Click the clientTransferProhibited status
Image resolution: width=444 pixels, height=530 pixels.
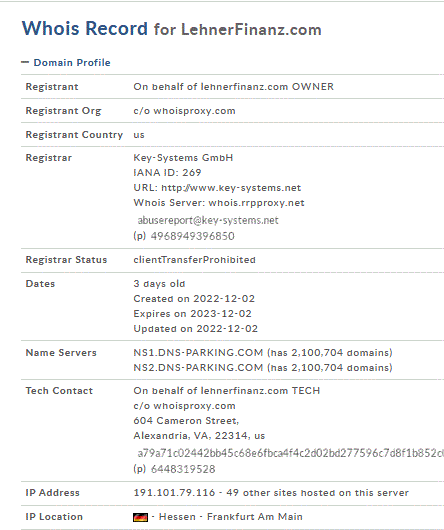coord(194,260)
